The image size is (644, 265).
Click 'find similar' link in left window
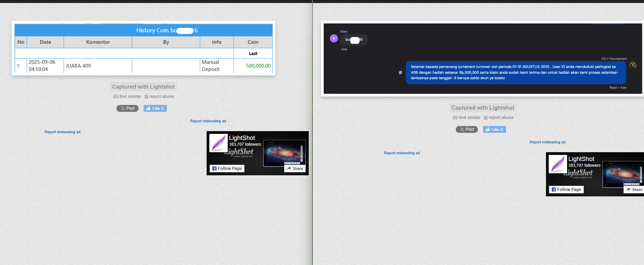click(x=130, y=96)
